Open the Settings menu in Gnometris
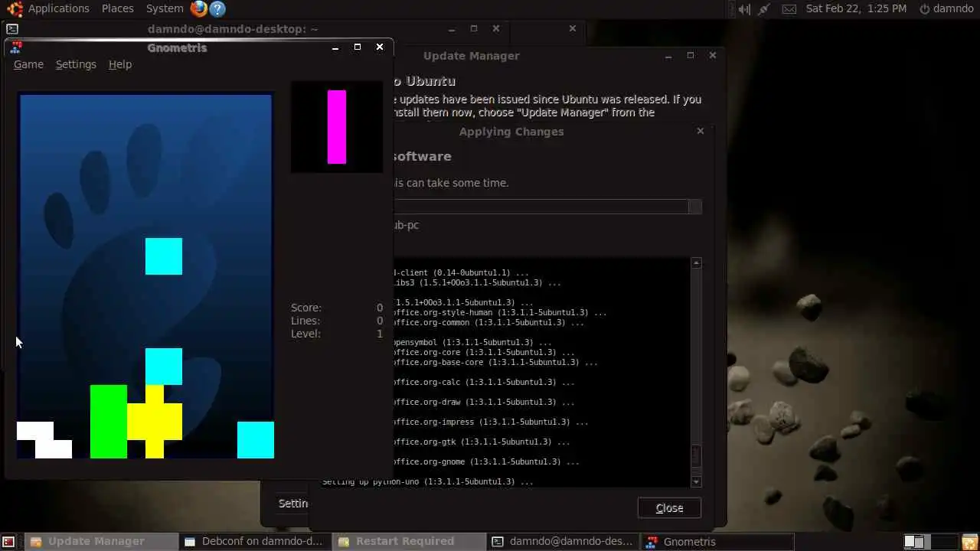 pyautogui.click(x=76, y=64)
